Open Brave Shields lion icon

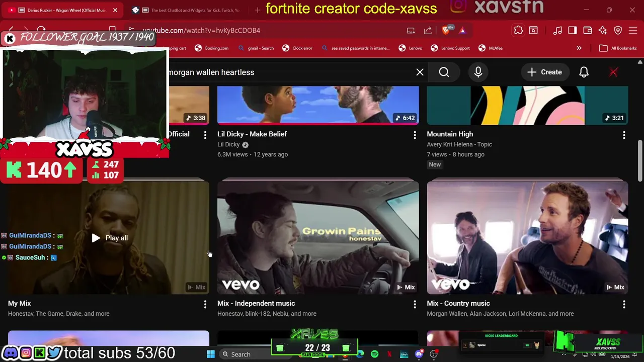click(x=445, y=31)
